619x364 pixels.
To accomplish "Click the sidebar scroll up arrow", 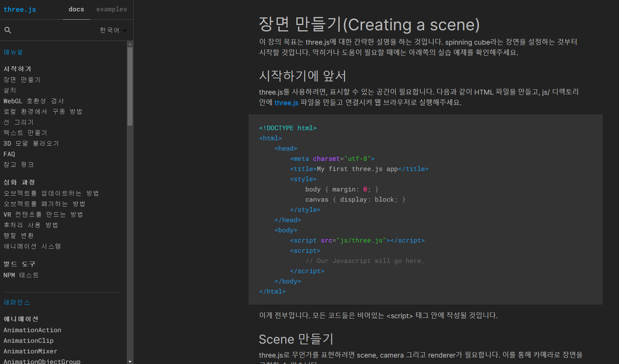I will pyautogui.click(x=130, y=44).
